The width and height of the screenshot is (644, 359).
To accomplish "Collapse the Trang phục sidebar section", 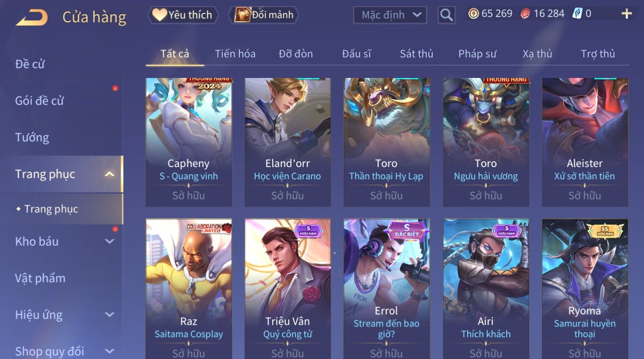I will tap(110, 174).
